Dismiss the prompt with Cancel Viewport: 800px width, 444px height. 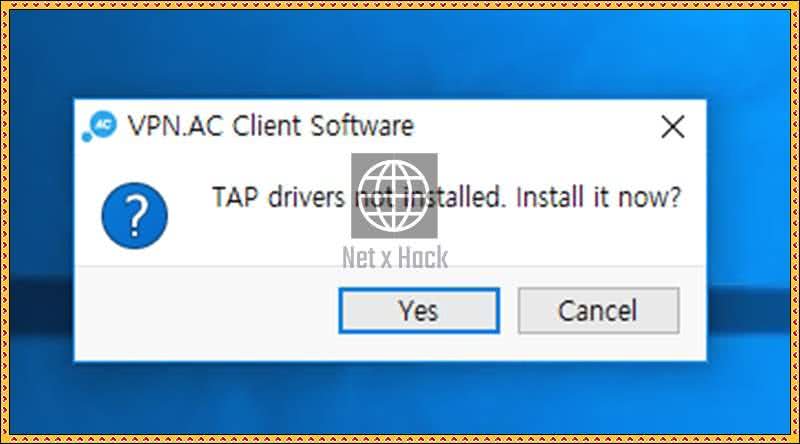point(598,311)
